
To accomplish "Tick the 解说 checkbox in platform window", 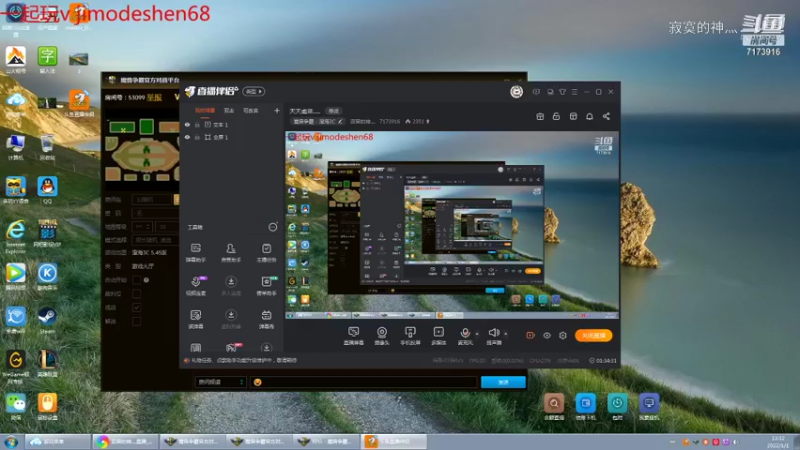I will [x=136, y=321].
